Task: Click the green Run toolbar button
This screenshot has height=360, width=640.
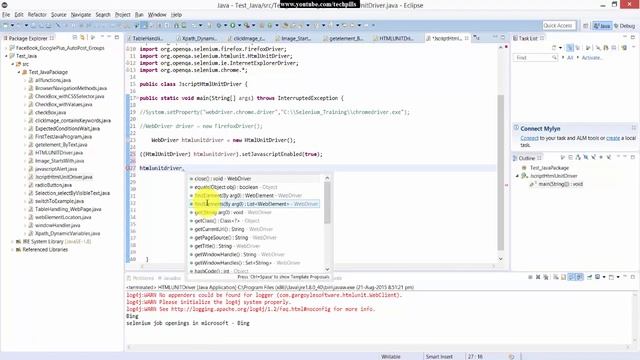Action: [233, 25]
